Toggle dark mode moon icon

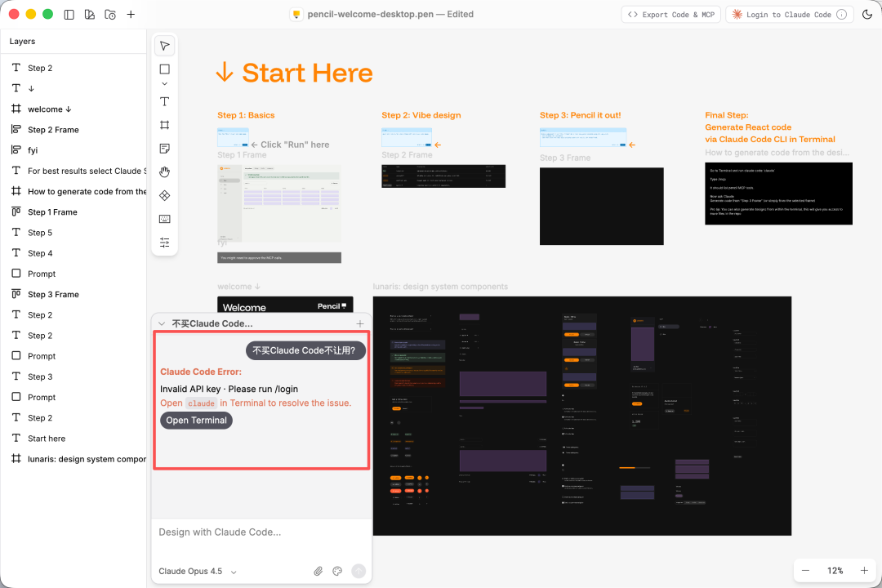866,15
